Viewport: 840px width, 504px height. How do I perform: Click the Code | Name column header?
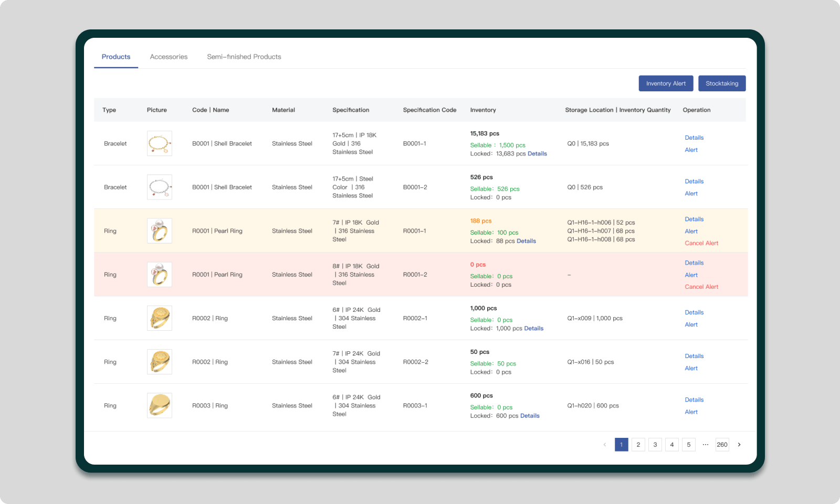[x=211, y=110]
